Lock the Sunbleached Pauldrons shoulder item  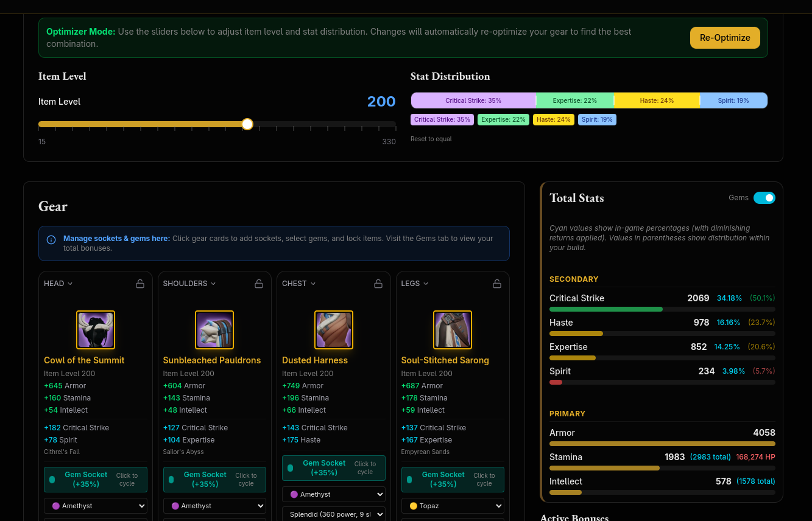(258, 283)
